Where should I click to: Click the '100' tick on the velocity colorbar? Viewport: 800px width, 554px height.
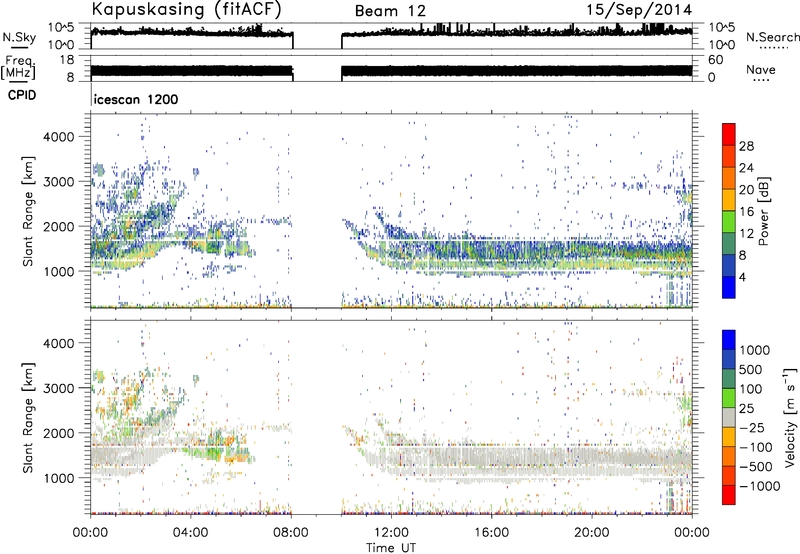point(751,389)
